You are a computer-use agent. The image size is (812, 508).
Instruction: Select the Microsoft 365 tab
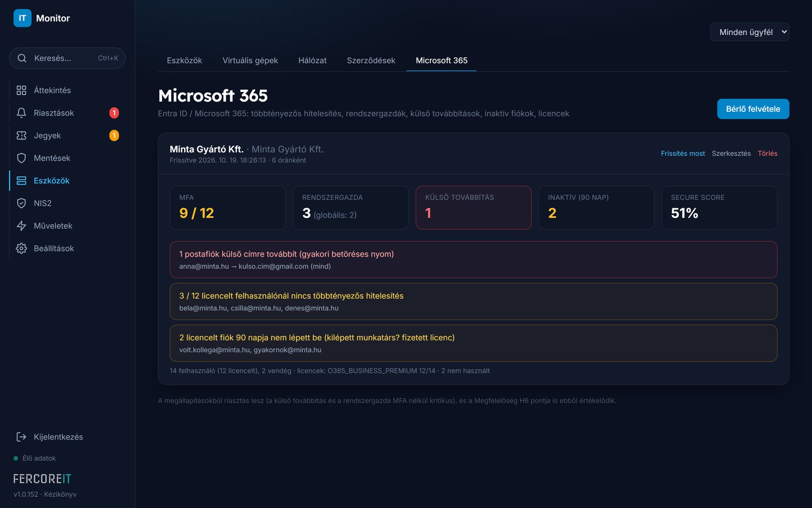[442, 60]
